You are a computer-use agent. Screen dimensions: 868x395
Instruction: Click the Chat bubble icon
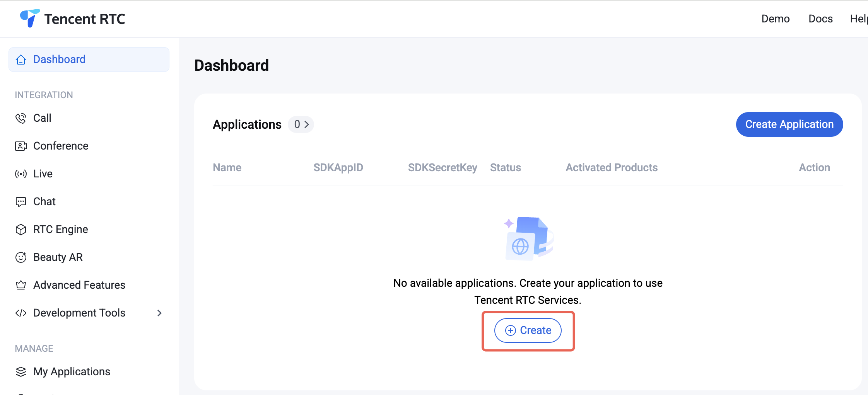pyautogui.click(x=21, y=202)
